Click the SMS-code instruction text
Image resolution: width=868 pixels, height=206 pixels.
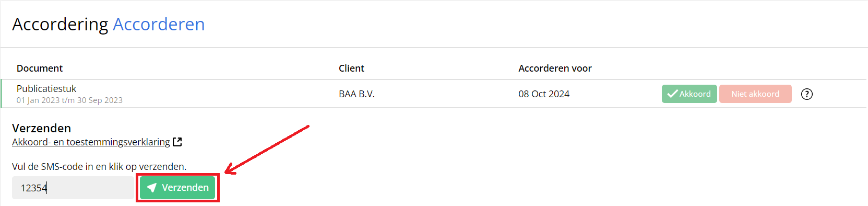[99, 167]
